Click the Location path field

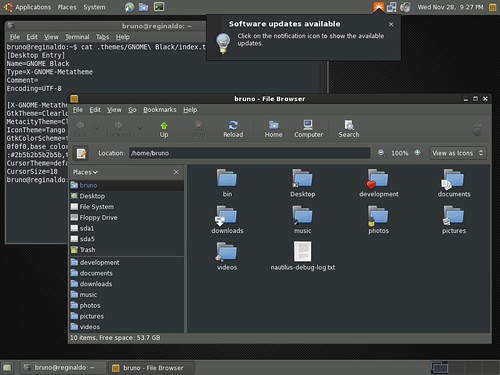coord(250,153)
